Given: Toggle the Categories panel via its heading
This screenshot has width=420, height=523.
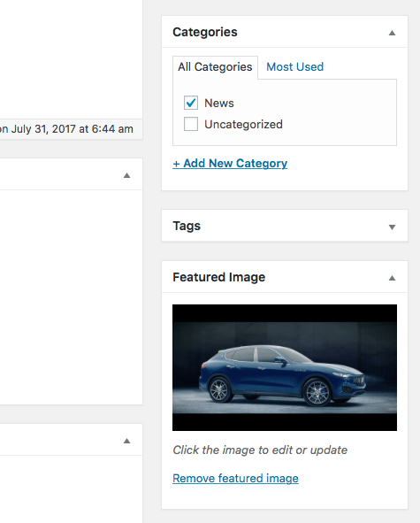Looking at the screenshot, I should 205,32.
